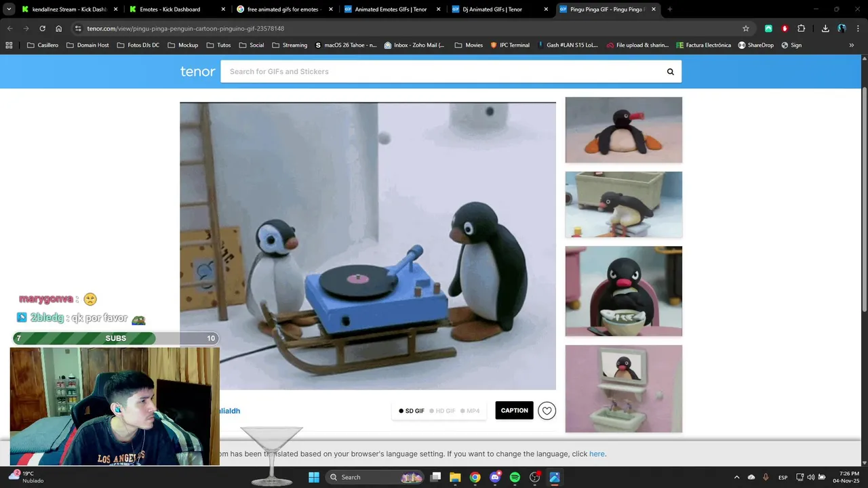The width and height of the screenshot is (868, 488).
Task: Open the Pingu mirror sink related GIF
Action: point(624,388)
